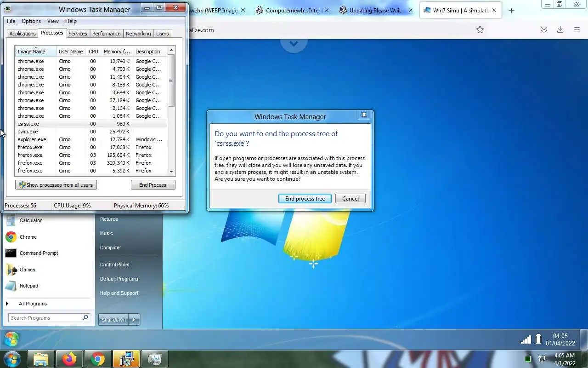Sort processes by Description column

click(149, 52)
